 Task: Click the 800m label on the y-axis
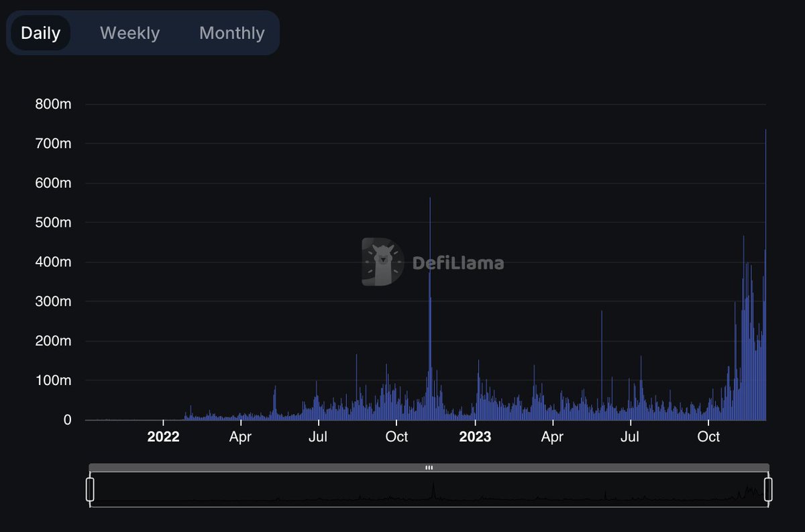click(52, 104)
